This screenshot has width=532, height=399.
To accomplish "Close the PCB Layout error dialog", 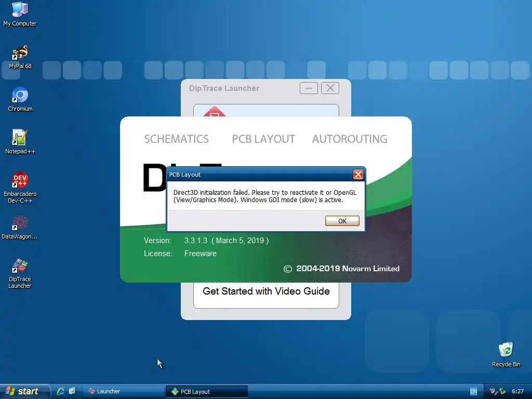I will pos(358,175).
